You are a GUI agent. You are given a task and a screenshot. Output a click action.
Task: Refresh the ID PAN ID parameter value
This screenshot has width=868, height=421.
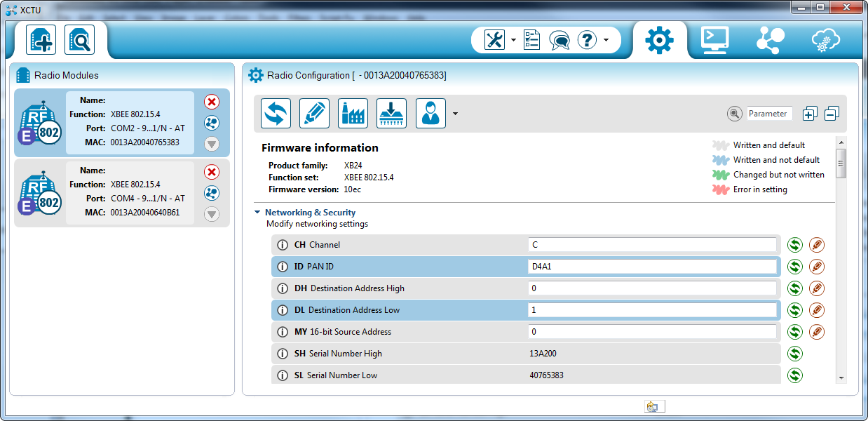pyautogui.click(x=794, y=267)
